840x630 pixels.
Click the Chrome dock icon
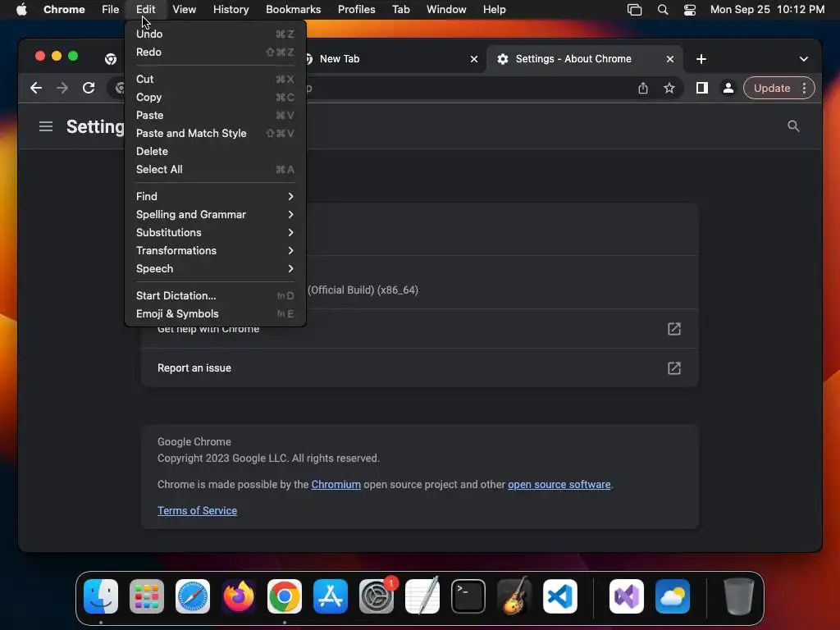tap(285, 596)
